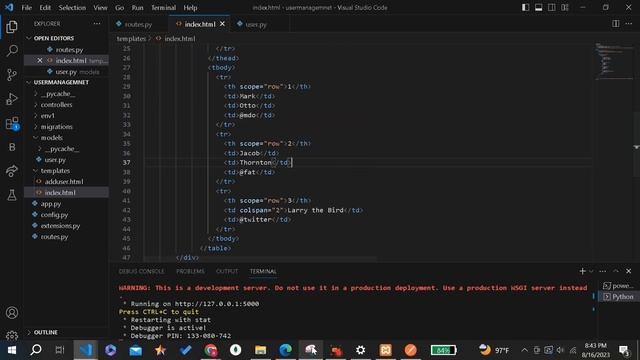
Task: Close the terminal panel
Action: (x=629, y=271)
